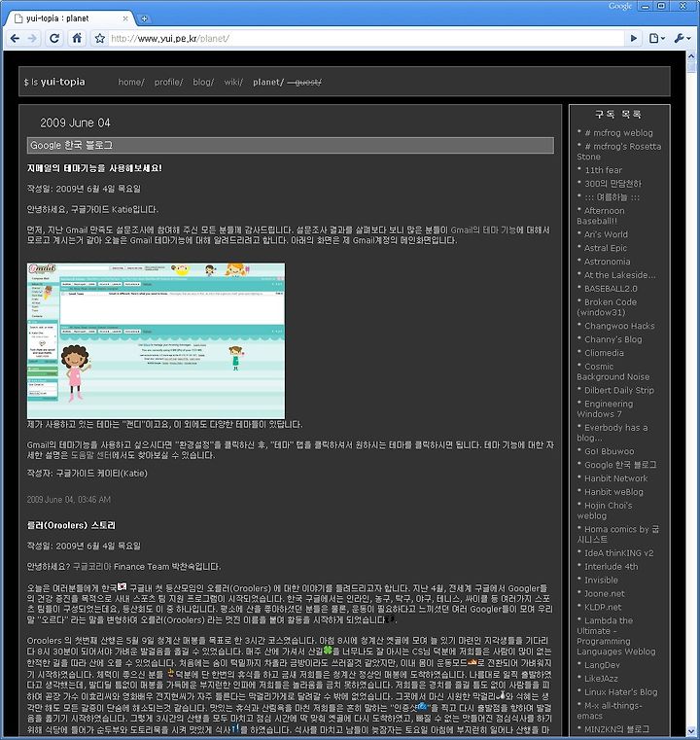The image size is (700, 740).
Task: Open the LikeJAzz feed link
Action: pyautogui.click(x=601, y=679)
